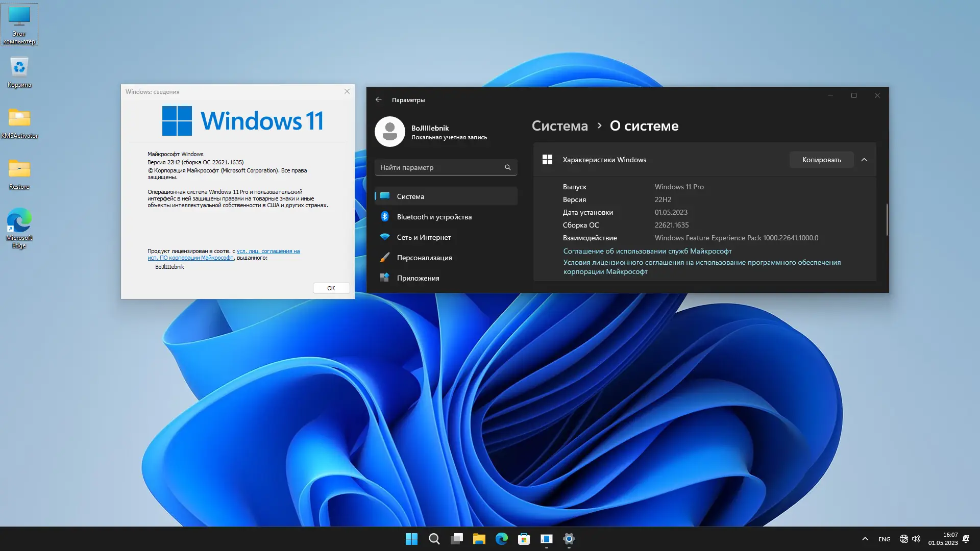Open Microsoft Store from the taskbar

coord(524,539)
